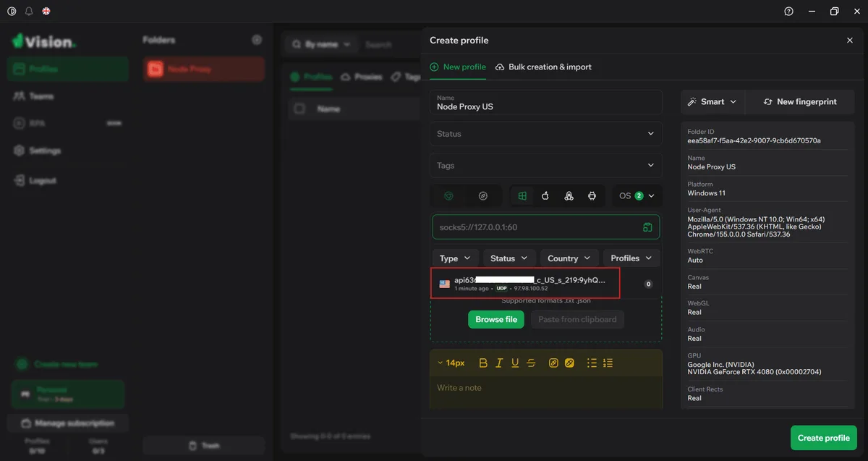
Task: Open the Proxies tab in background list
Action: [x=362, y=77]
